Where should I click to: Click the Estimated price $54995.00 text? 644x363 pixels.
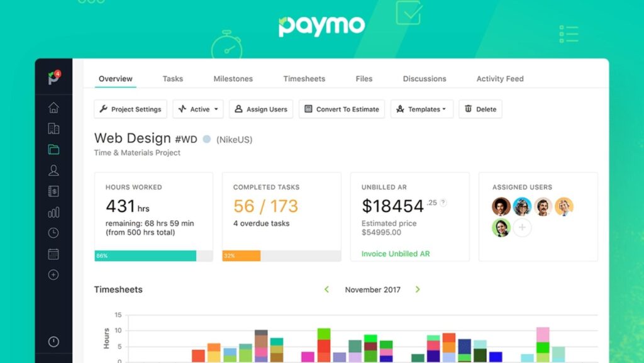[389, 228]
